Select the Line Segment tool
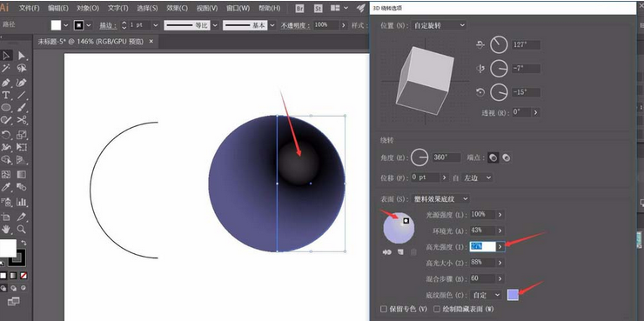This screenshot has height=321, width=644. click(22, 95)
